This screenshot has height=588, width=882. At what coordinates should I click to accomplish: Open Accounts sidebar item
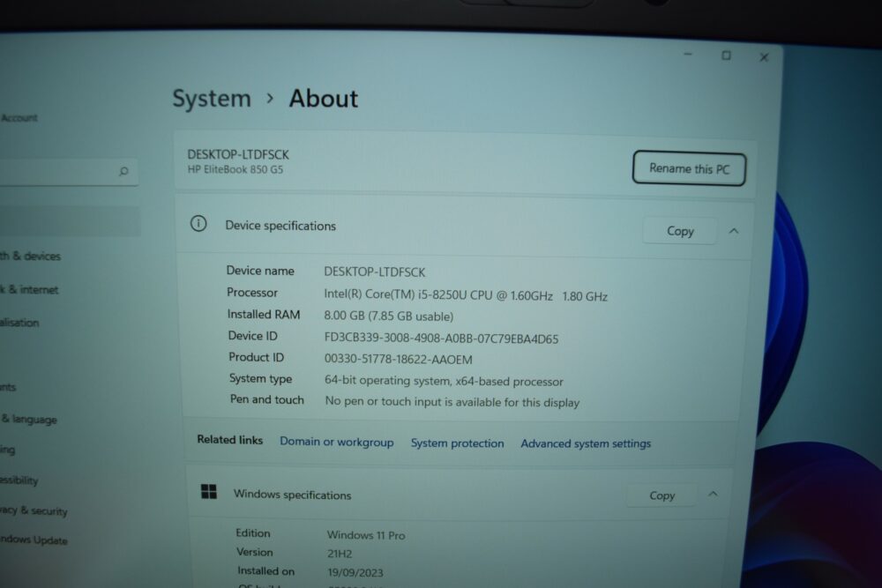pos(8,387)
